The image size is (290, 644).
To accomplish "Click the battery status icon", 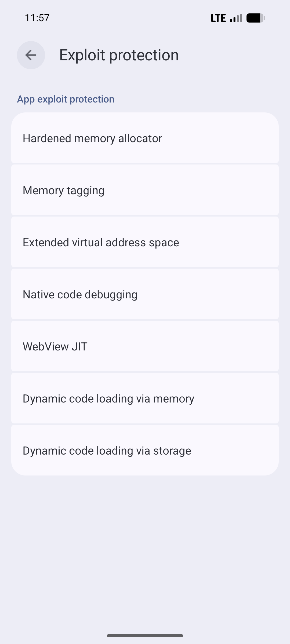I will [256, 18].
